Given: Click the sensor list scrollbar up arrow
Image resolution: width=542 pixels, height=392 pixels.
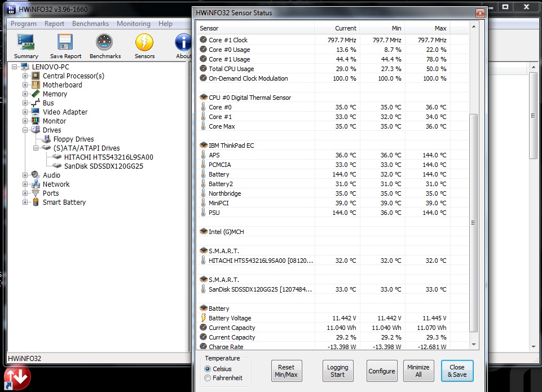Looking at the screenshot, I should tap(474, 27).
